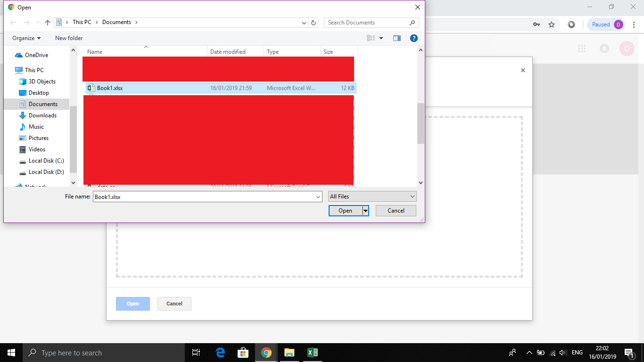Switch to Chrome on taskbar
This screenshot has height=362, width=644.
click(266, 353)
